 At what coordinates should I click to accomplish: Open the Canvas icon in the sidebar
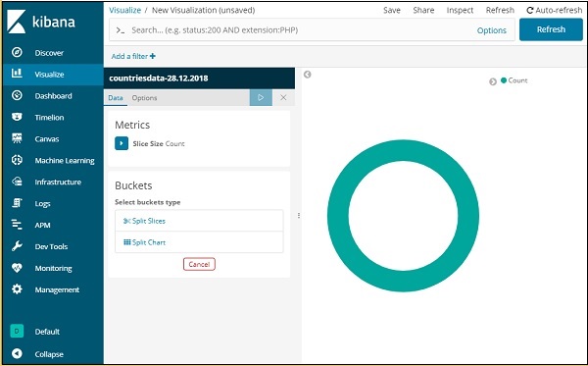tap(17, 138)
